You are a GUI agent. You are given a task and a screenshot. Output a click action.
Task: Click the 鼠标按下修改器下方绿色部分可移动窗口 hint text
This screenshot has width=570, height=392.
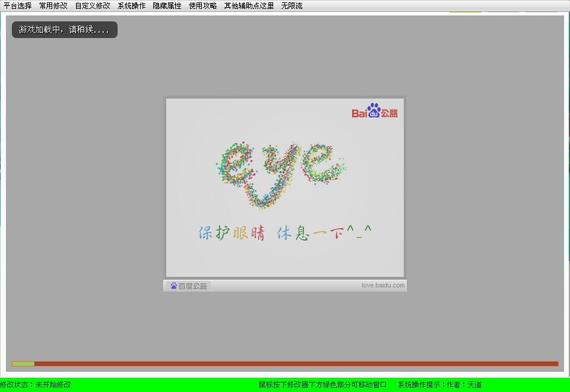pos(322,385)
